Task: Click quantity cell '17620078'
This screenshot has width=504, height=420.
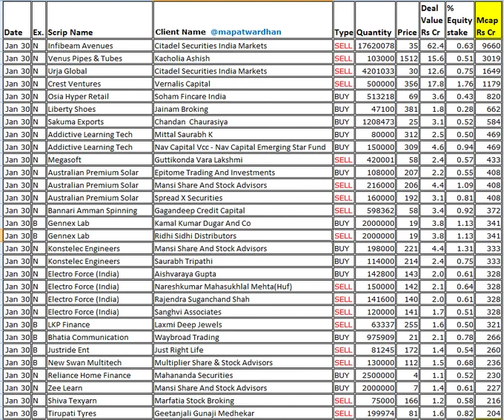Action: click(x=375, y=46)
